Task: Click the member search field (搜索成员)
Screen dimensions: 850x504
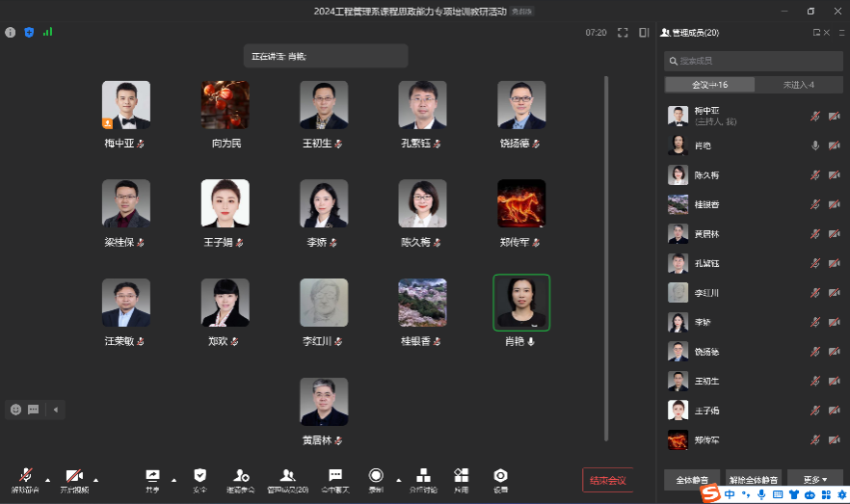Action: pos(753,61)
